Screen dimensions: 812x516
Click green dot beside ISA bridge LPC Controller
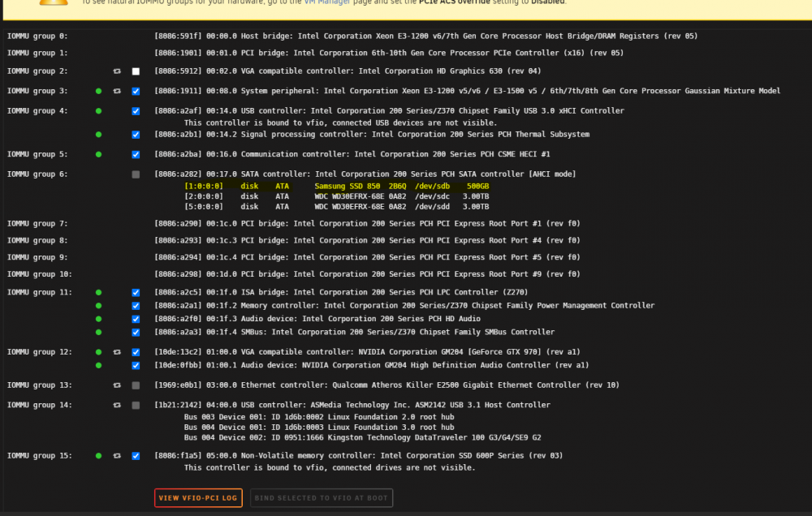98,292
